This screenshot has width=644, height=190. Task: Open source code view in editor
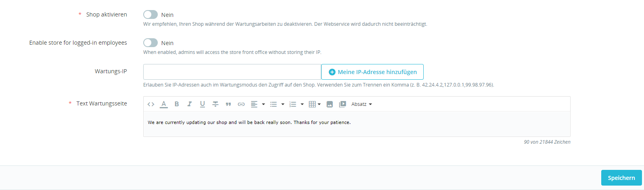(151, 104)
